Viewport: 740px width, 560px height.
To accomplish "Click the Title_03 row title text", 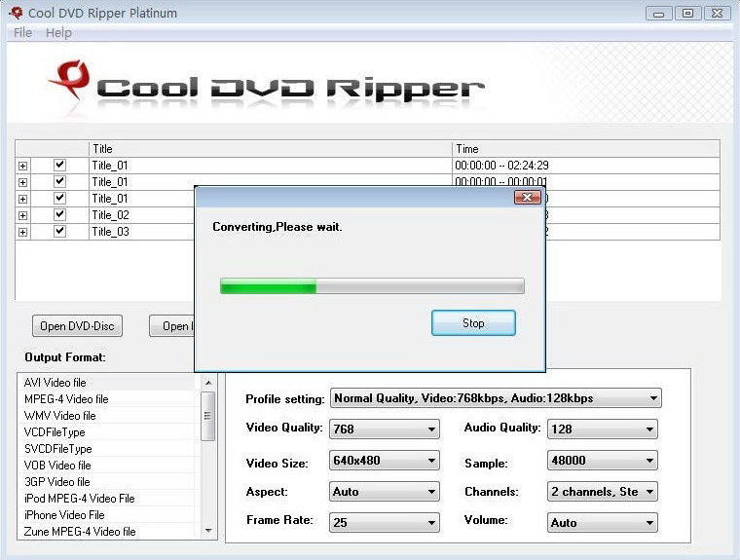I will point(110,232).
